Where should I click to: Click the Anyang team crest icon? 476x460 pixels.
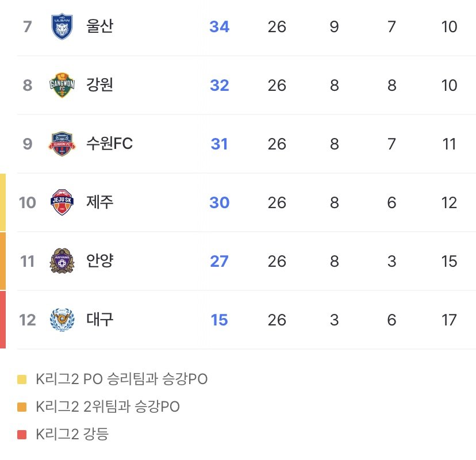(62, 261)
